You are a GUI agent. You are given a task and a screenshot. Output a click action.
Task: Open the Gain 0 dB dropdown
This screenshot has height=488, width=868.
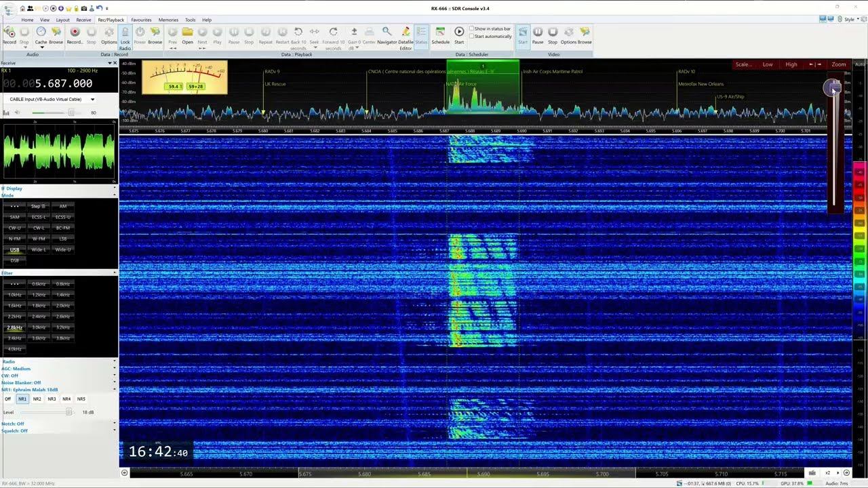(354, 38)
